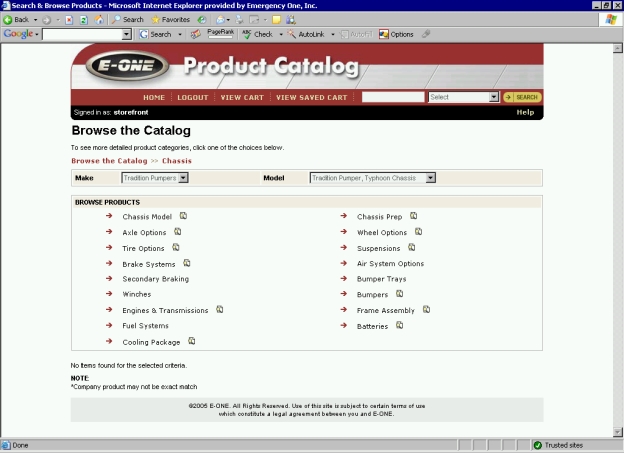Click the Forward arrow in the browser toolbar
The width and height of the screenshot is (624, 453).
tap(47, 20)
